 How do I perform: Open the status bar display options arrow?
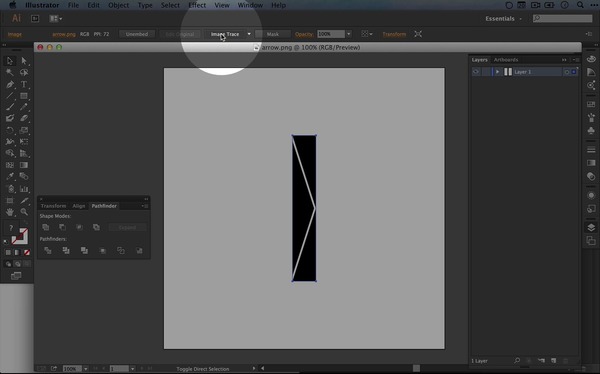[x=254, y=369]
